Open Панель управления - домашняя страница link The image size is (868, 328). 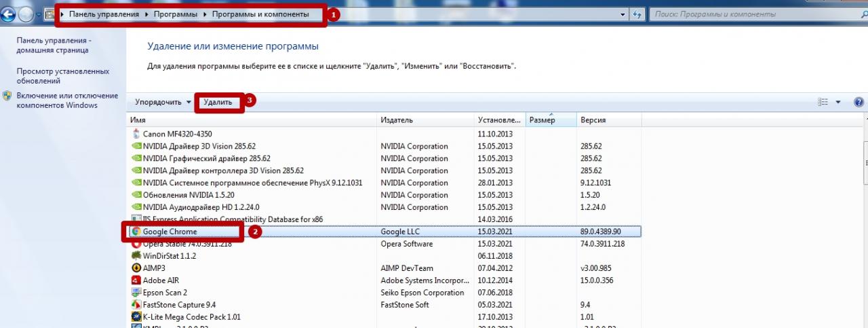point(54,45)
